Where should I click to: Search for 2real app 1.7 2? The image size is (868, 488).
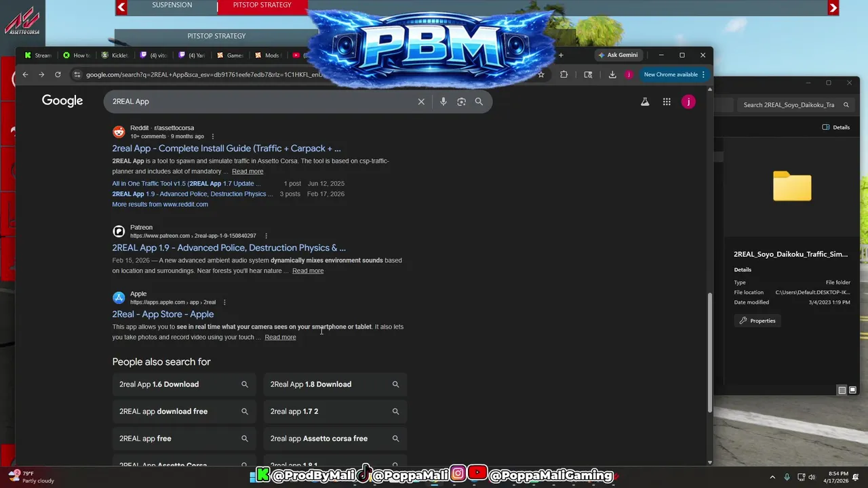pyautogui.click(x=335, y=411)
